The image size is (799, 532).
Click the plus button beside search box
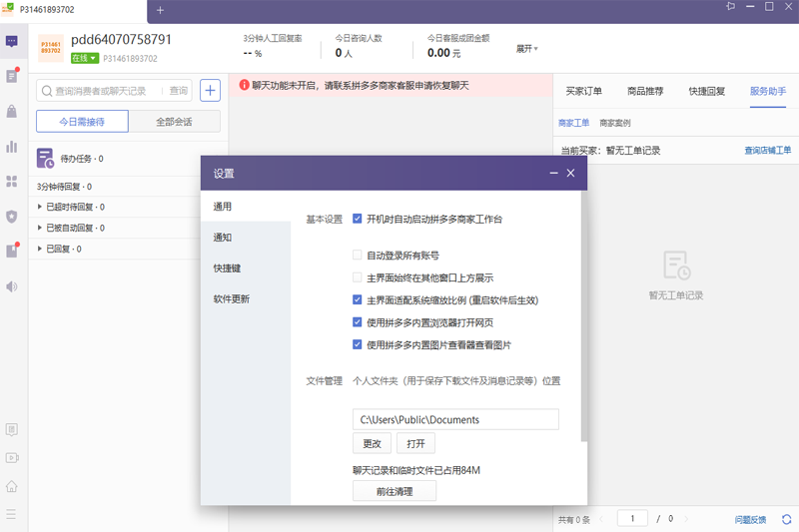(210, 91)
